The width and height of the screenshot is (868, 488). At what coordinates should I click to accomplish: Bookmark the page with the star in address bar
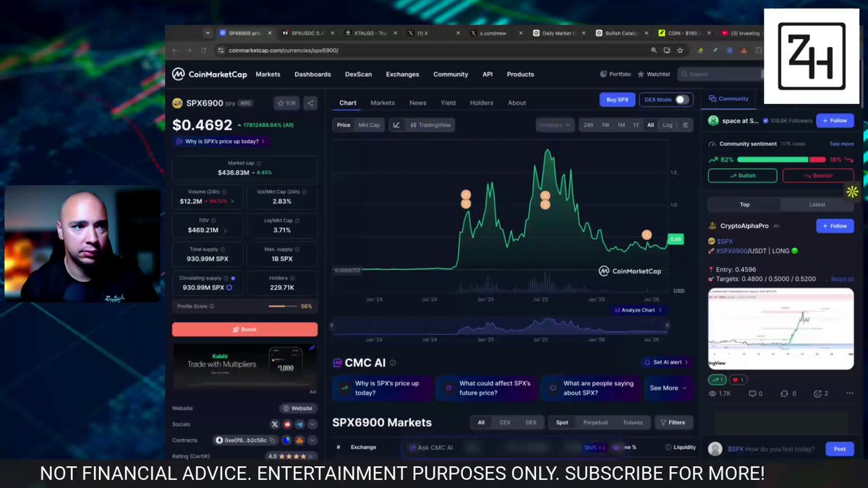(x=680, y=51)
